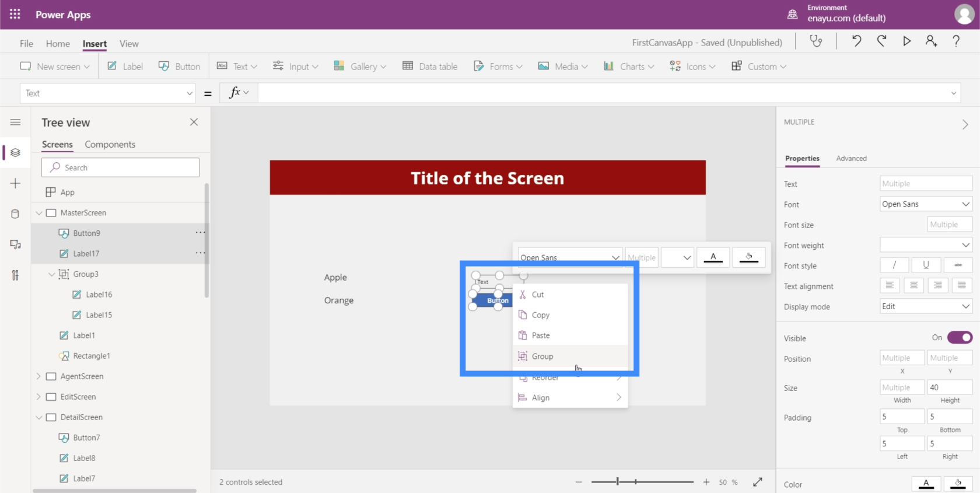Screen dimensions: 980x493
Task: Open the Insert plus sidebar icon
Action: [x=15, y=183]
